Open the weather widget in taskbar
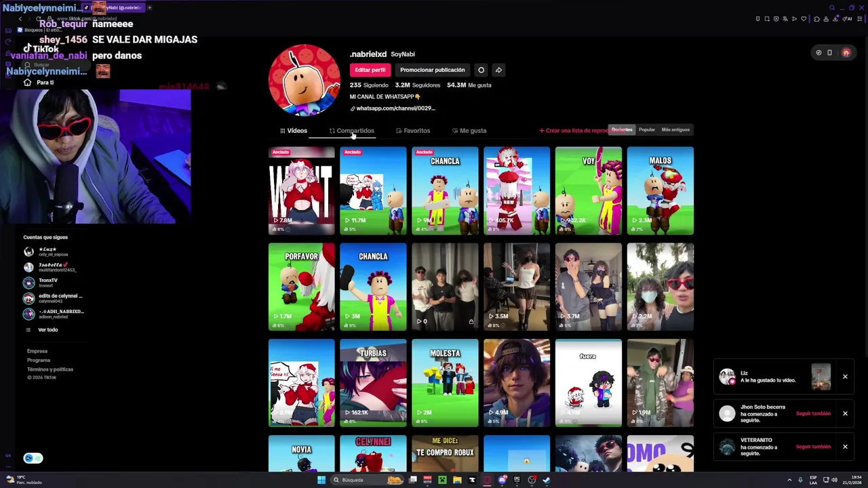 pos(24,480)
